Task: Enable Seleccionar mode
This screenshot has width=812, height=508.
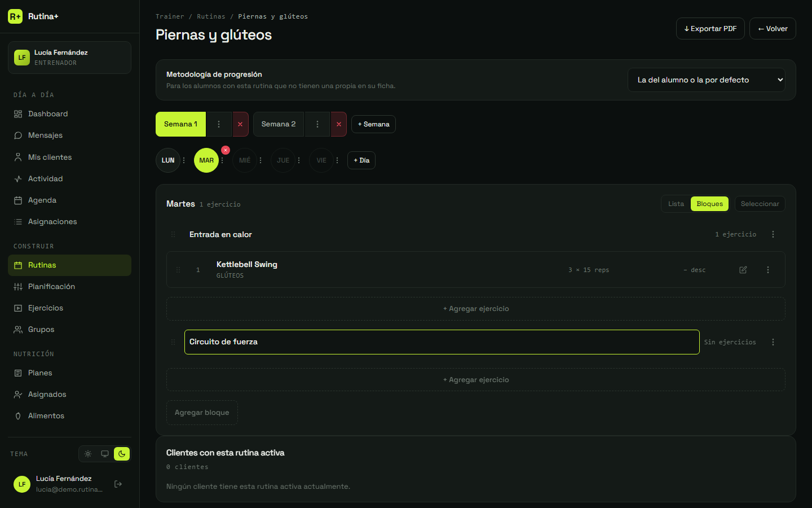Action: click(x=760, y=204)
